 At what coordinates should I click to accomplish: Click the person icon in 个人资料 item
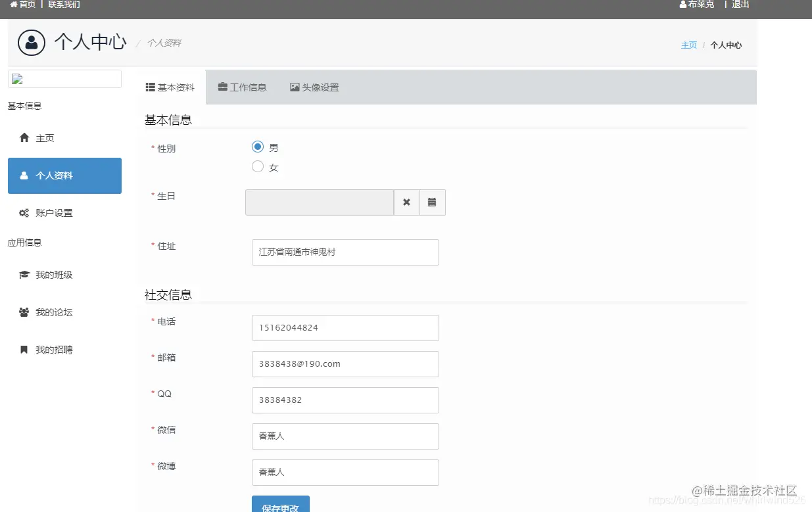pyautogui.click(x=24, y=175)
